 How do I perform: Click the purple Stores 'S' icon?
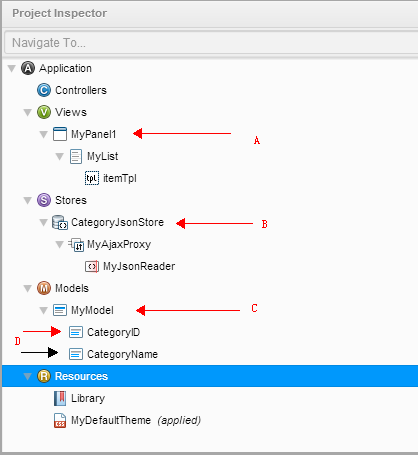point(44,200)
